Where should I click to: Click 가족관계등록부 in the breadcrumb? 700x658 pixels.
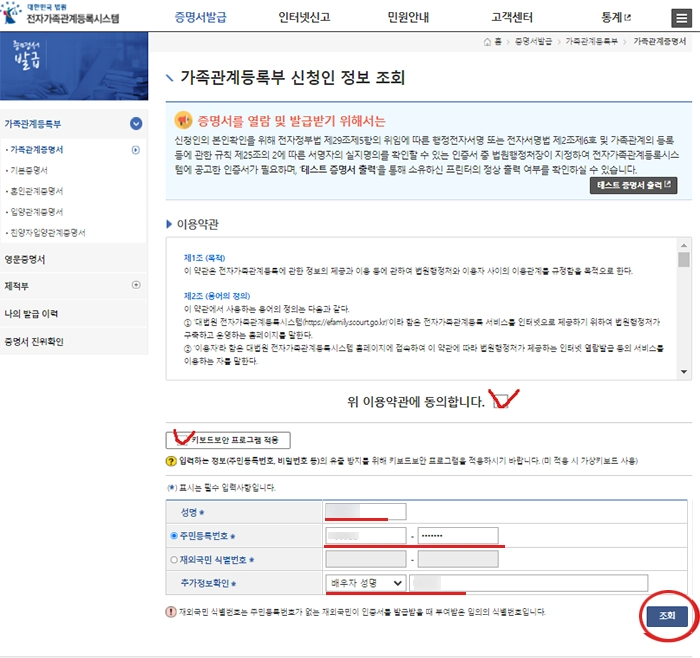point(592,42)
